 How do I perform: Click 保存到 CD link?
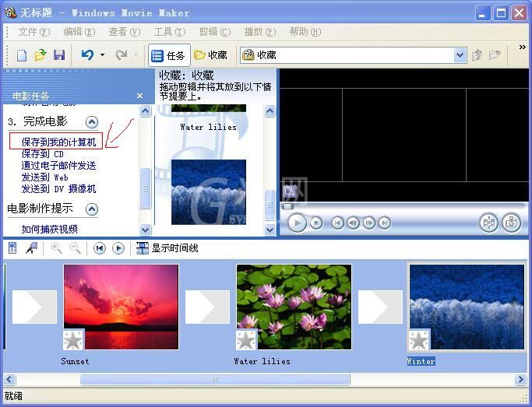click(x=42, y=154)
